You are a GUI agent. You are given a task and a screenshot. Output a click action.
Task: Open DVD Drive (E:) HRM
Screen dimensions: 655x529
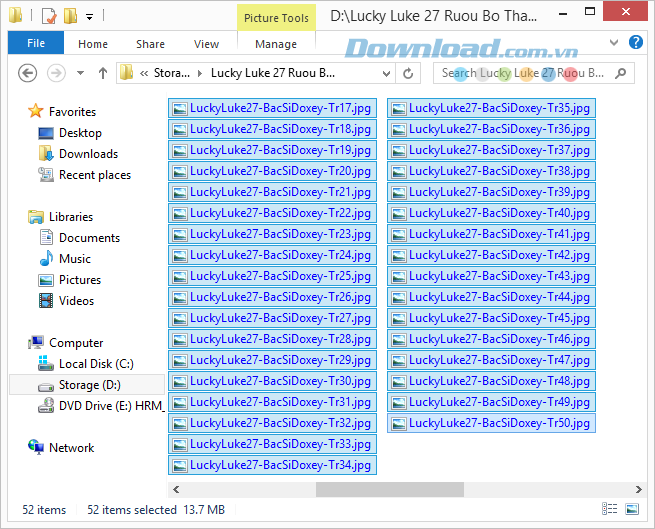coord(100,406)
